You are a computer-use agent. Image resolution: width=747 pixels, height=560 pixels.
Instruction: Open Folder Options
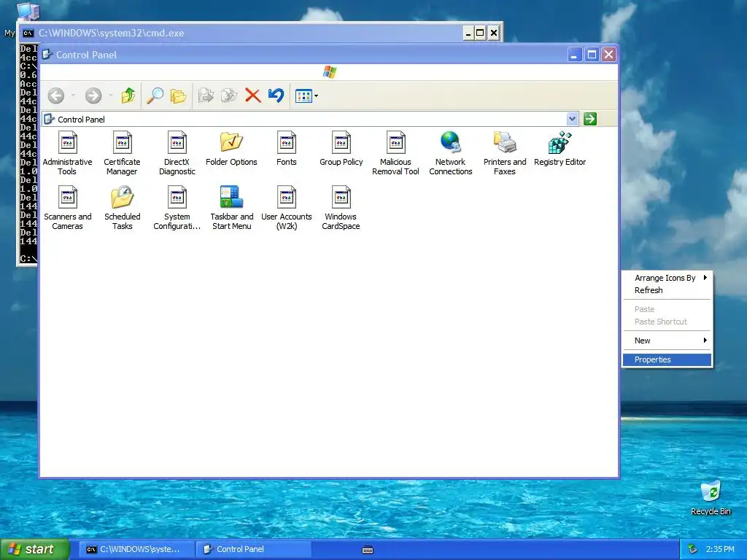click(231, 149)
